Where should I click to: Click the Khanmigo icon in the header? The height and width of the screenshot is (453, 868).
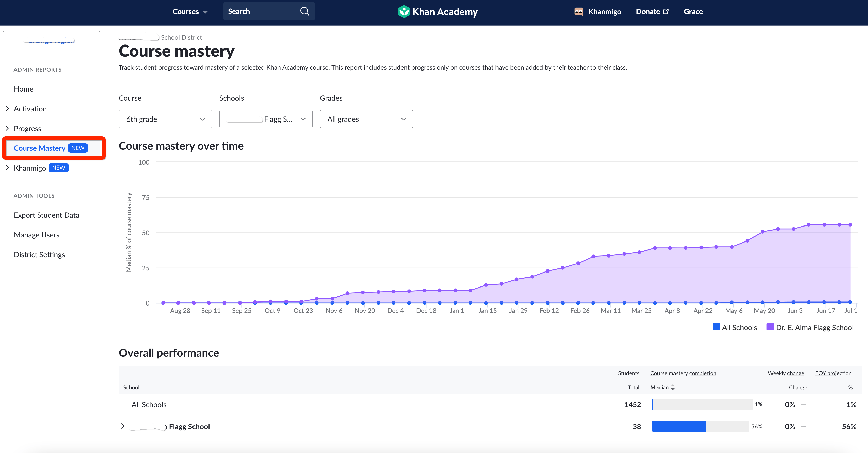578,11
